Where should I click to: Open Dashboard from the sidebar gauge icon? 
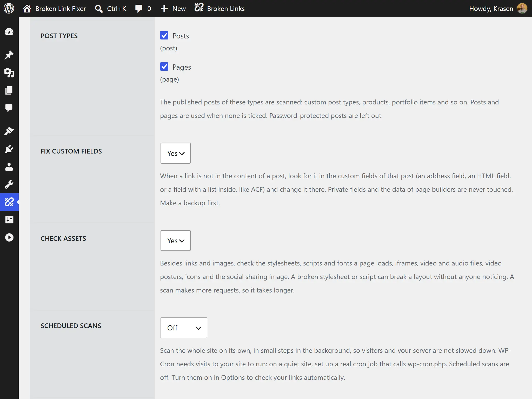click(x=9, y=32)
